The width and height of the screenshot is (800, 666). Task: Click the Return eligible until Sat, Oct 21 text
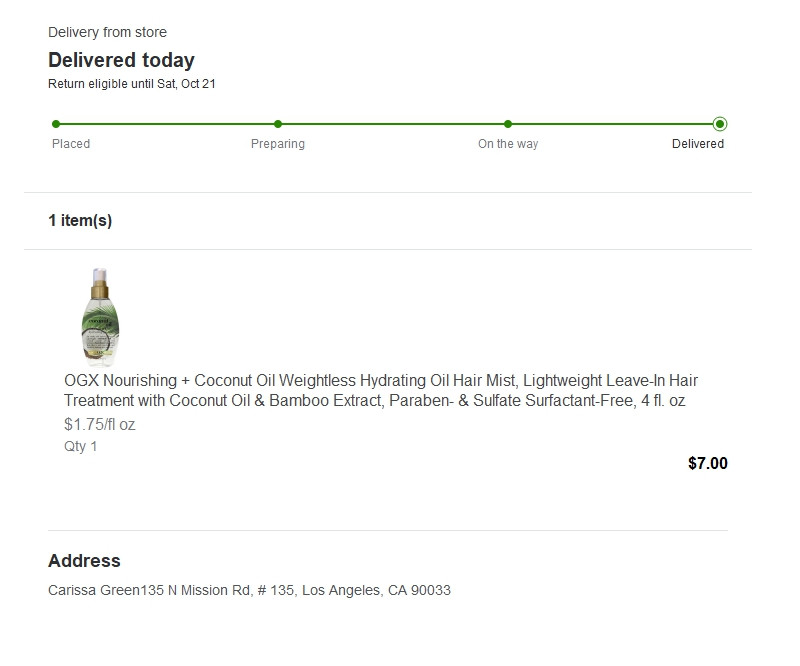(132, 84)
